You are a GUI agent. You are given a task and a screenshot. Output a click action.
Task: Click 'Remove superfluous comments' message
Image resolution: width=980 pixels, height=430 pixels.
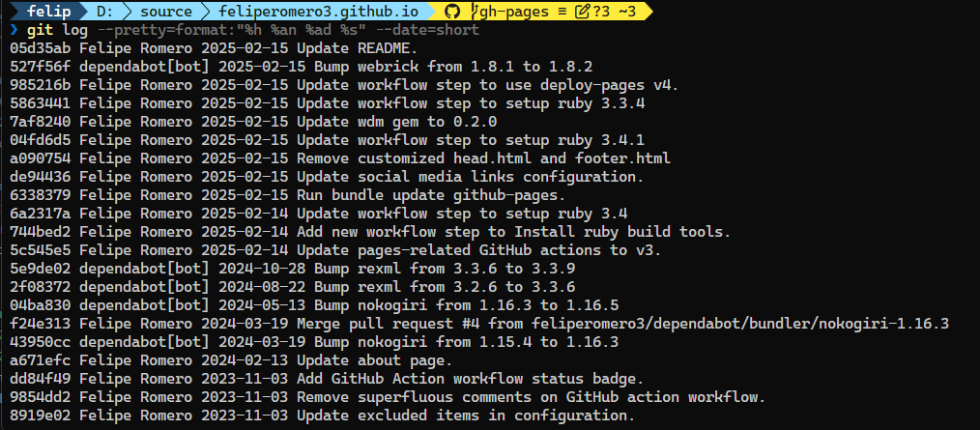click(x=532, y=397)
